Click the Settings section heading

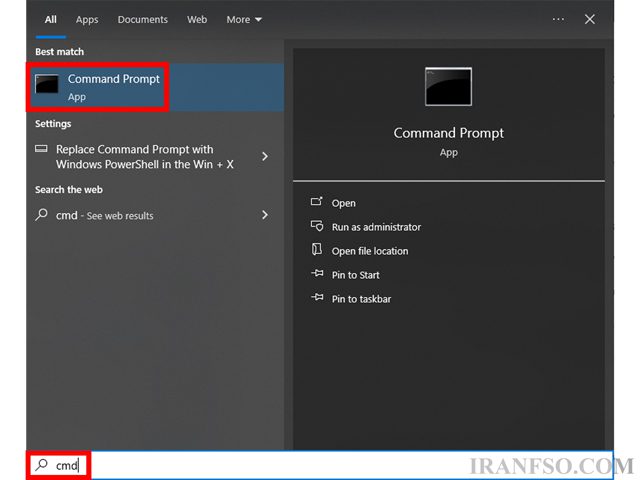(x=53, y=124)
